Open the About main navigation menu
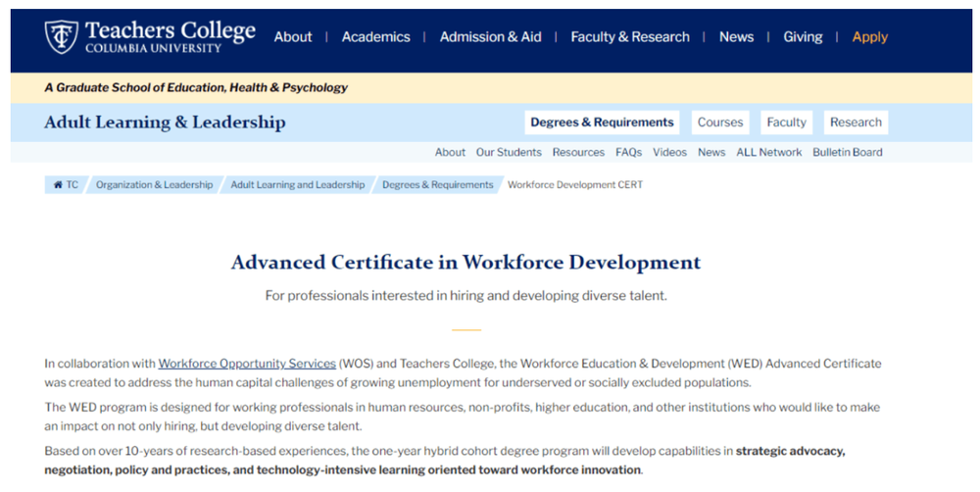The image size is (980, 492). coord(292,37)
